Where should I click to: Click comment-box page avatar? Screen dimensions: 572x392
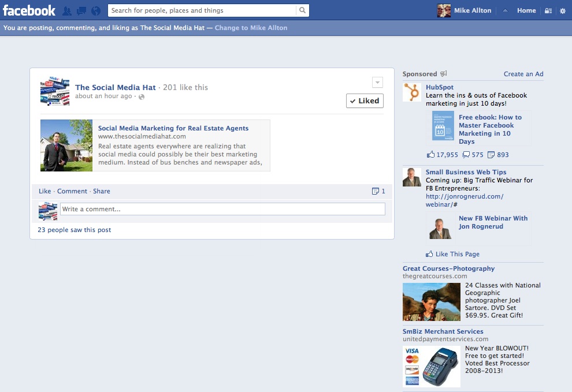coord(48,211)
